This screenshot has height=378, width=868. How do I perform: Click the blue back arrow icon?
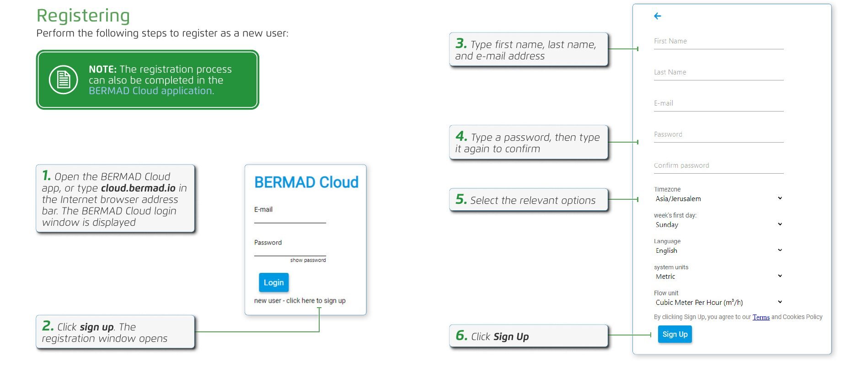point(658,16)
